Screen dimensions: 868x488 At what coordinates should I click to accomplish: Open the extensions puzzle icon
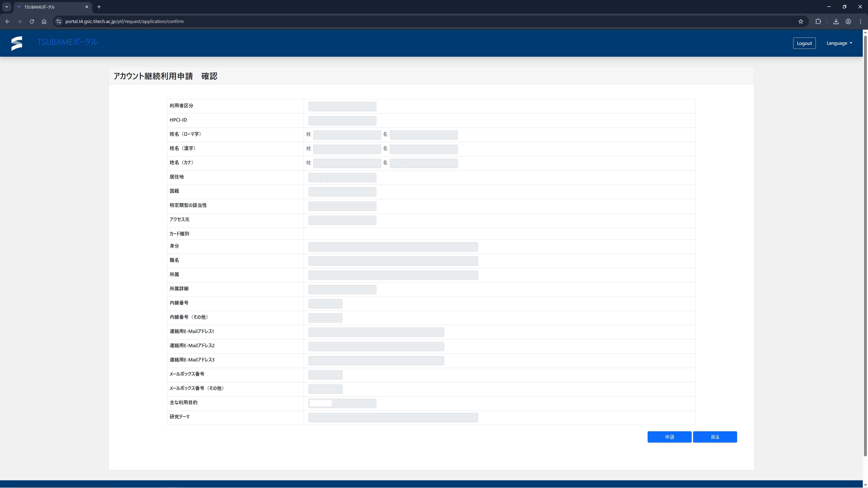818,21
